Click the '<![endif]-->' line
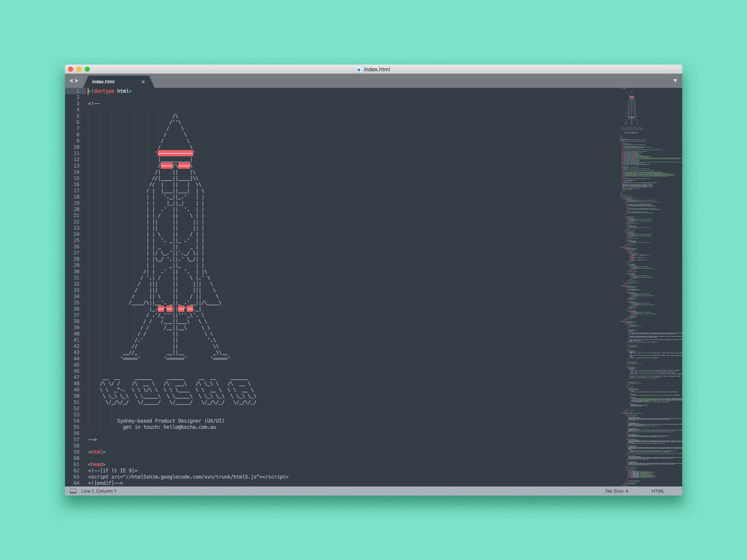 (106, 483)
